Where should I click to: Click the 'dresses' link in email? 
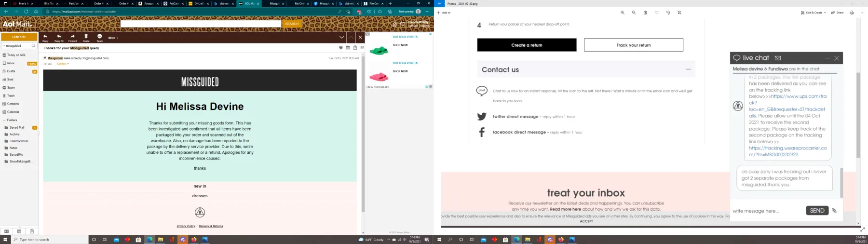200,196
